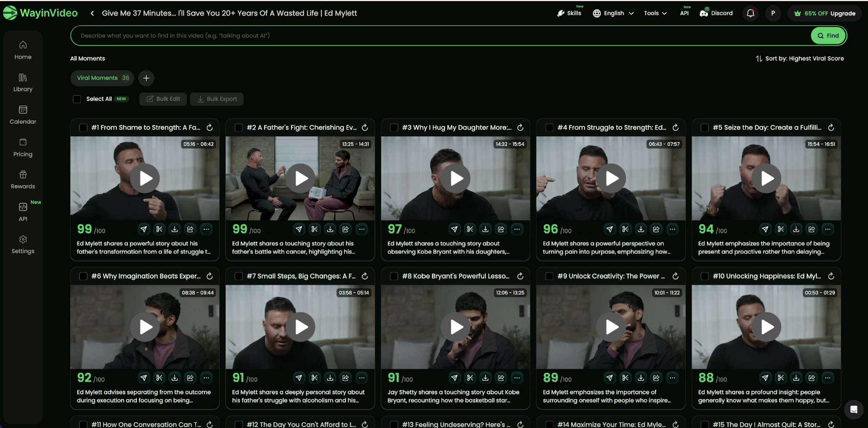Go back using the arrow beside video title
The height and width of the screenshot is (428, 868).
(x=92, y=13)
